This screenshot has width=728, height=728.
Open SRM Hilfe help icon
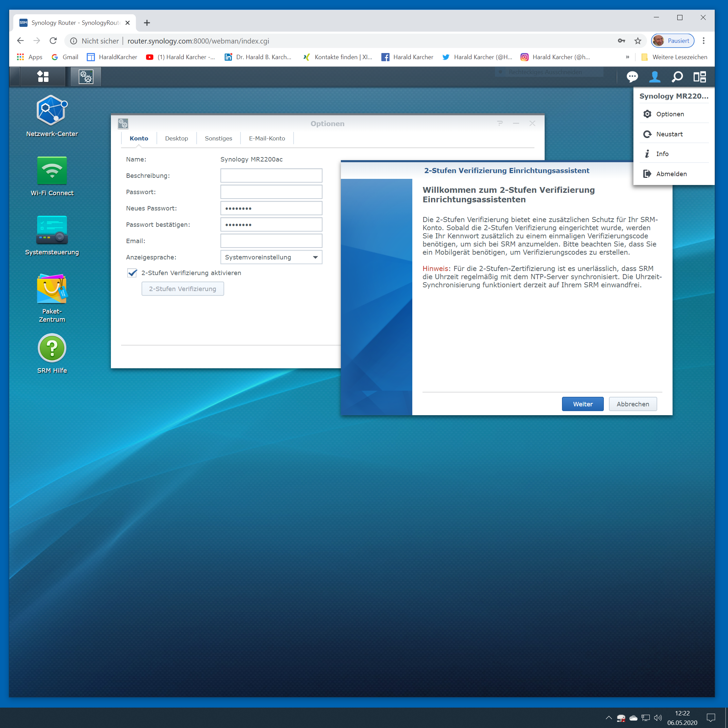coord(52,348)
